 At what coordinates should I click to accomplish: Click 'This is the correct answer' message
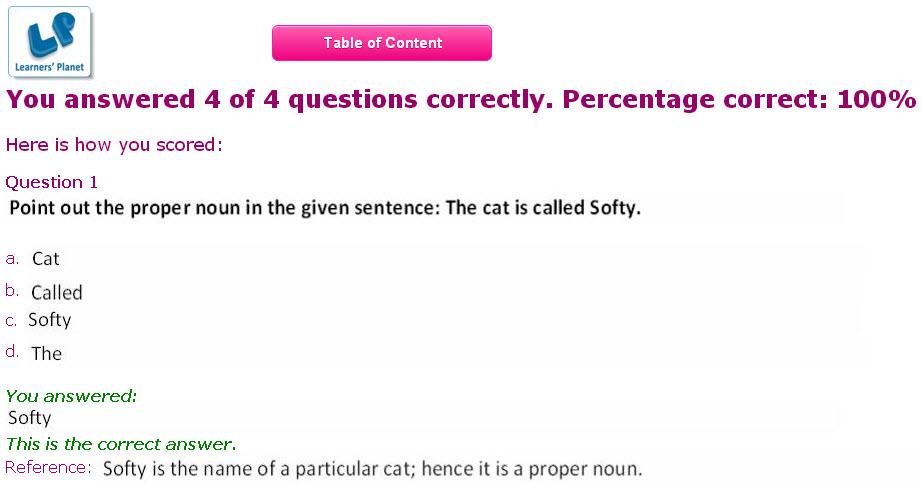[121, 444]
